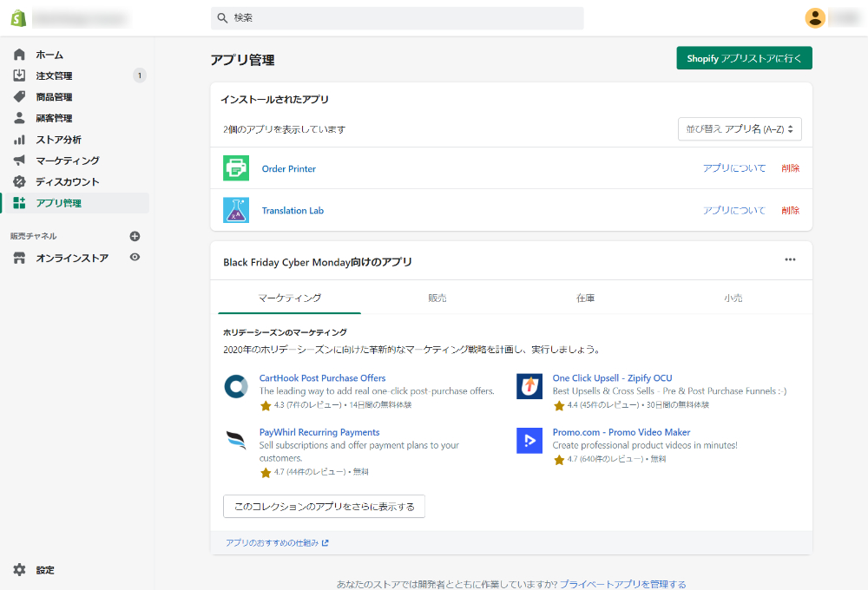Open CartHook Post Purchase Offers link
868x590 pixels.
pyautogui.click(x=322, y=378)
